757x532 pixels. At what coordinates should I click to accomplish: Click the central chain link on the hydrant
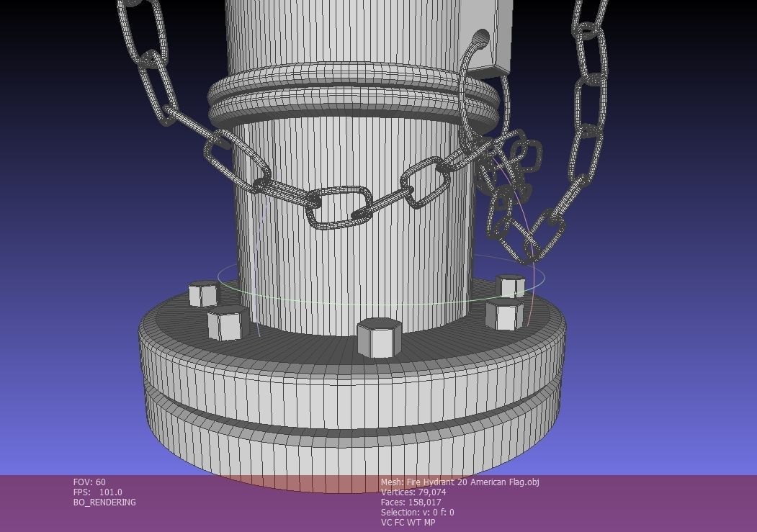point(339,207)
